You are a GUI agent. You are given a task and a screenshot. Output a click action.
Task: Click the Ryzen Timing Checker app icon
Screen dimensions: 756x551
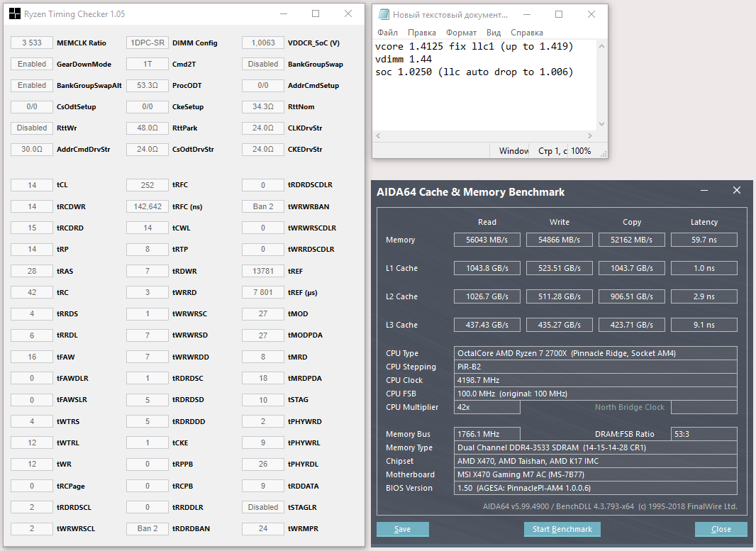pyautogui.click(x=15, y=14)
